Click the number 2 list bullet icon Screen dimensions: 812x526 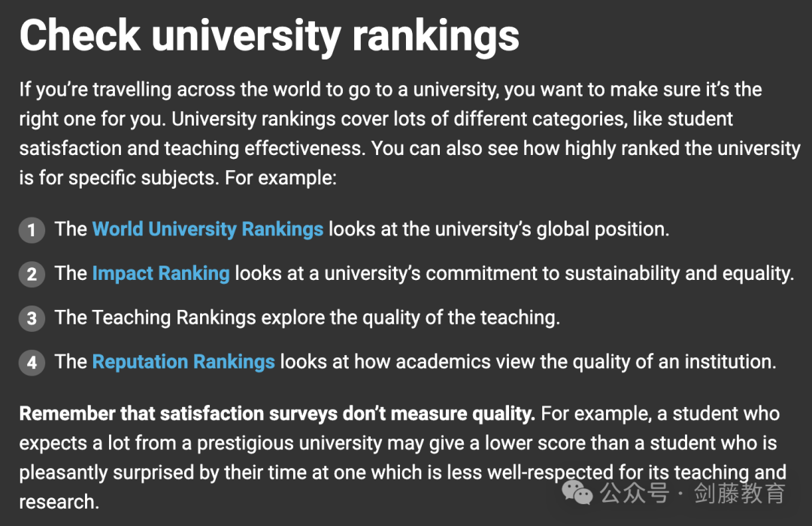pyautogui.click(x=32, y=274)
